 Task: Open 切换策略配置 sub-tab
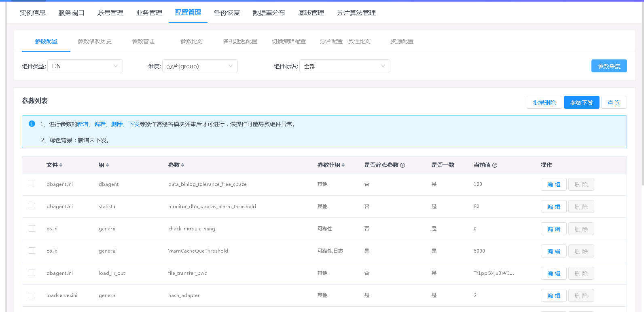point(289,41)
